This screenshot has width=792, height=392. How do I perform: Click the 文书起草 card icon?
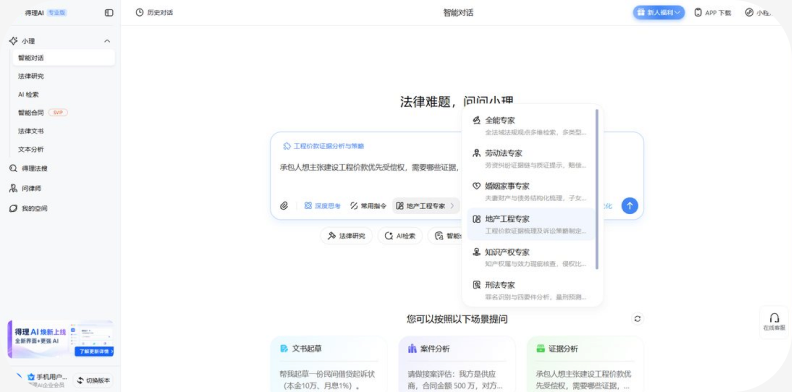[x=284, y=349]
